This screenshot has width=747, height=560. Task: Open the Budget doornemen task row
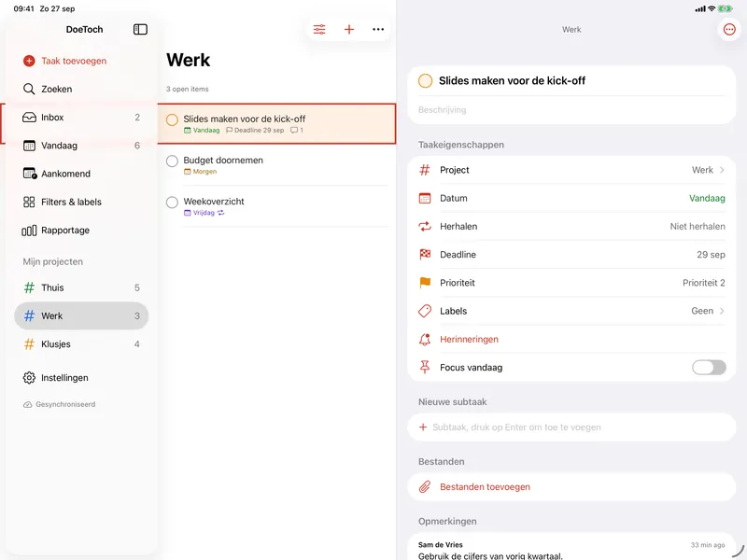pos(276,165)
